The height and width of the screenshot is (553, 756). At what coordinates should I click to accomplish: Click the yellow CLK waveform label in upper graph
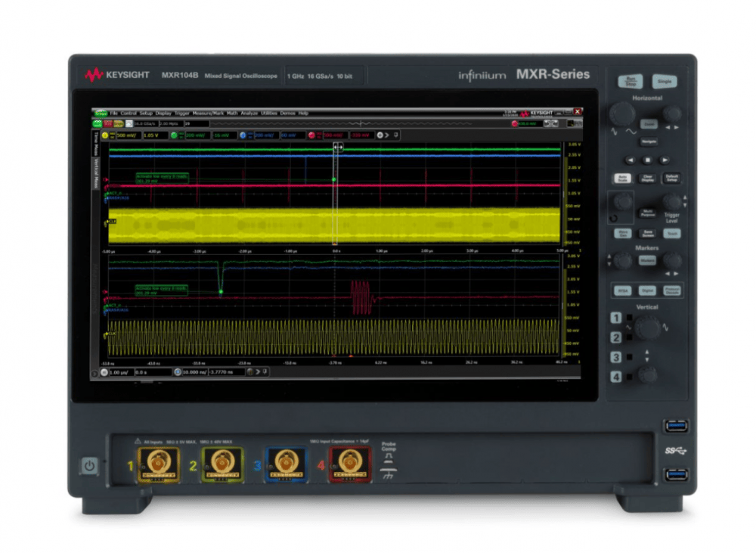[x=112, y=222]
